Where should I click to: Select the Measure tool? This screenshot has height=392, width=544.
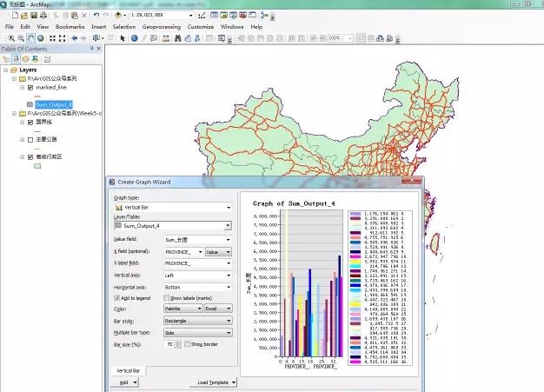pyautogui.click(x=166, y=38)
